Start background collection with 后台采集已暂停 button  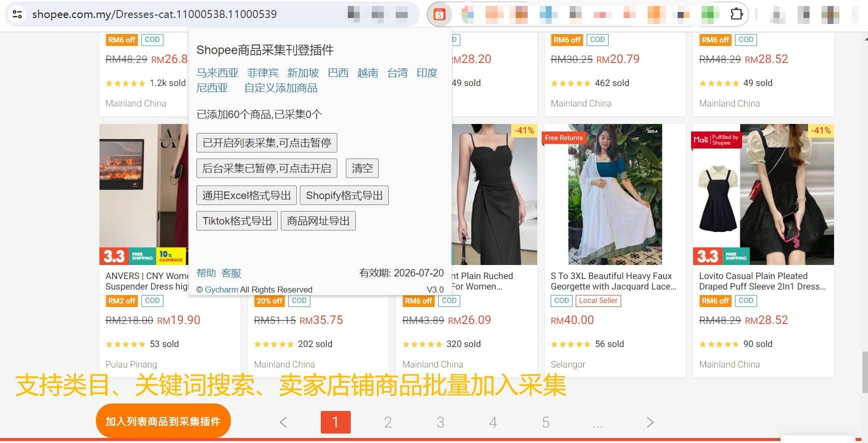tap(267, 168)
